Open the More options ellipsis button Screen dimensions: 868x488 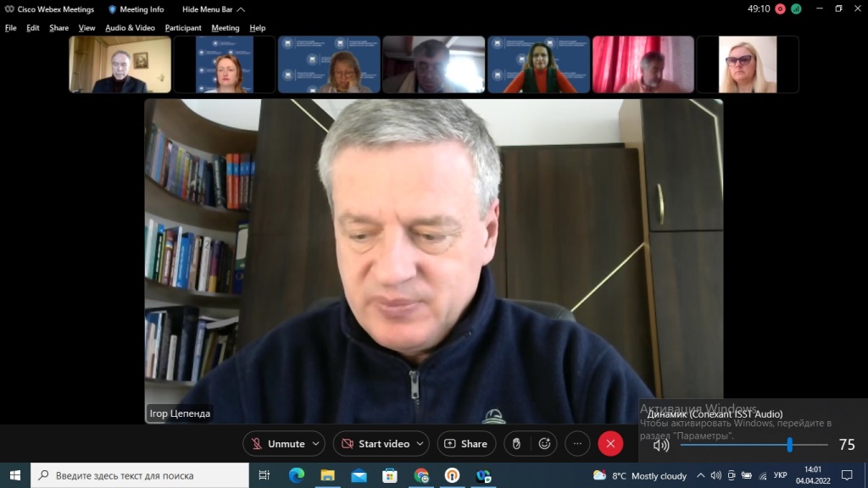coord(577,444)
